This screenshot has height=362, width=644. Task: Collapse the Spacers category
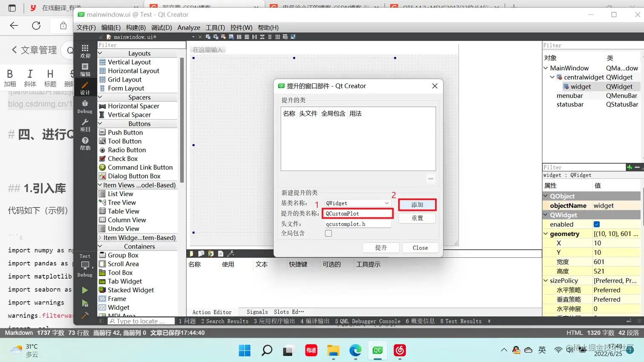100,97
